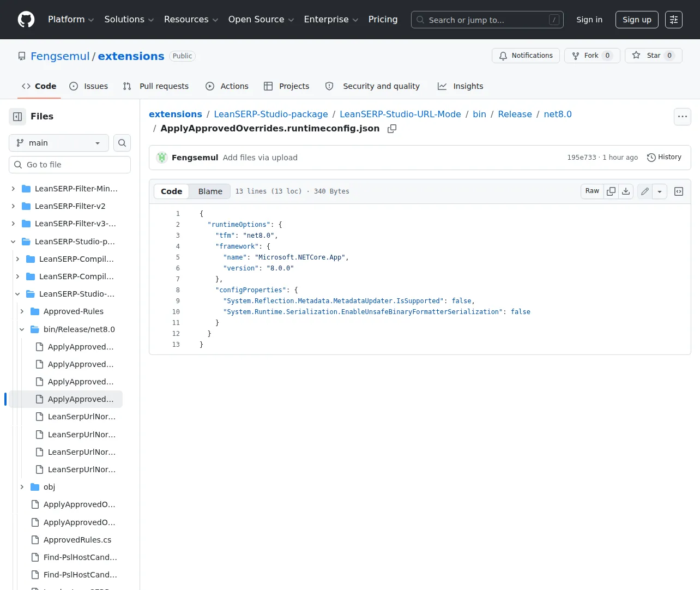
Task: Expand the LeanSERP-Filter-Min folder
Action: pyautogui.click(x=13, y=189)
